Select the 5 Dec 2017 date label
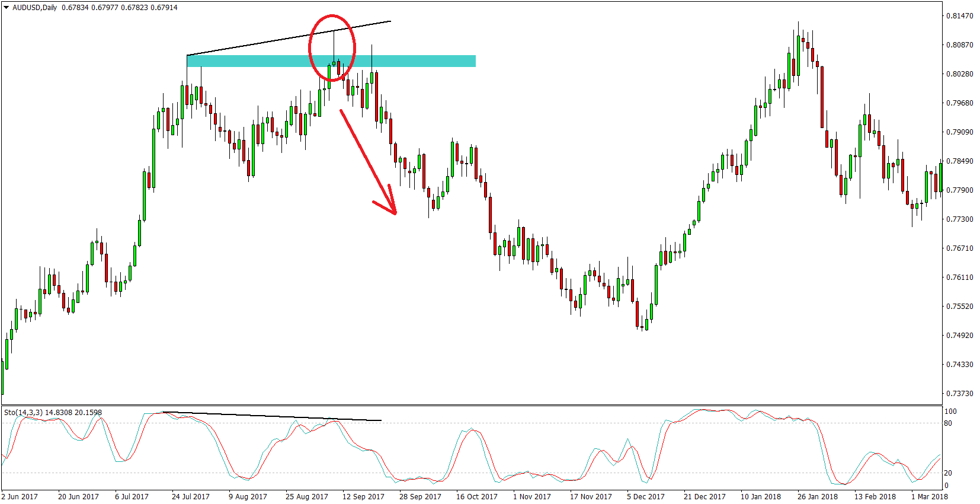This screenshot has width=980, height=504. pos(646,497)
